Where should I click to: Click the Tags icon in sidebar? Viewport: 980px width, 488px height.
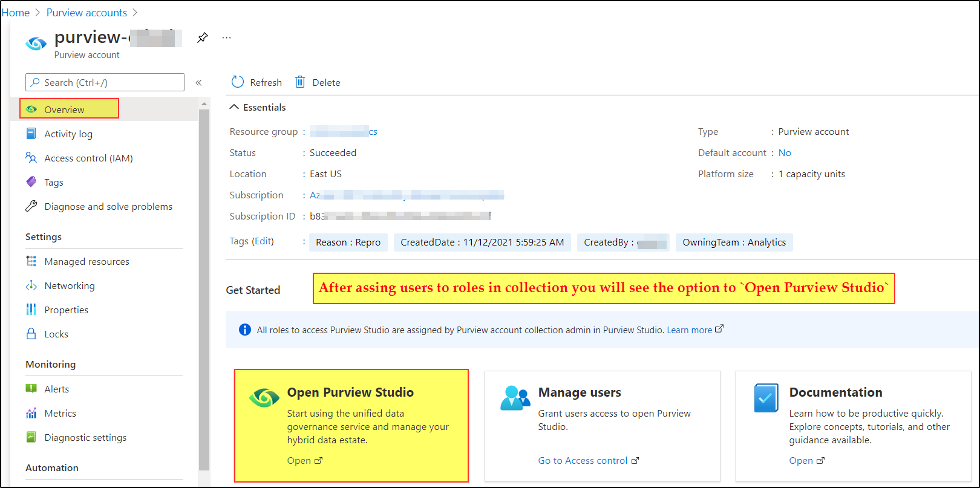[x=31, y=182]
